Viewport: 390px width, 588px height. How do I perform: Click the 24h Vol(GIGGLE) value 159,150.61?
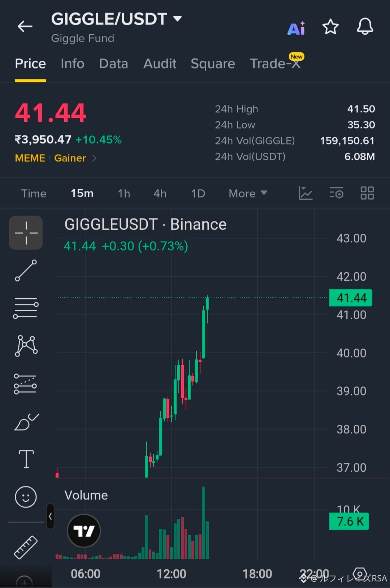tap(347, 140)
